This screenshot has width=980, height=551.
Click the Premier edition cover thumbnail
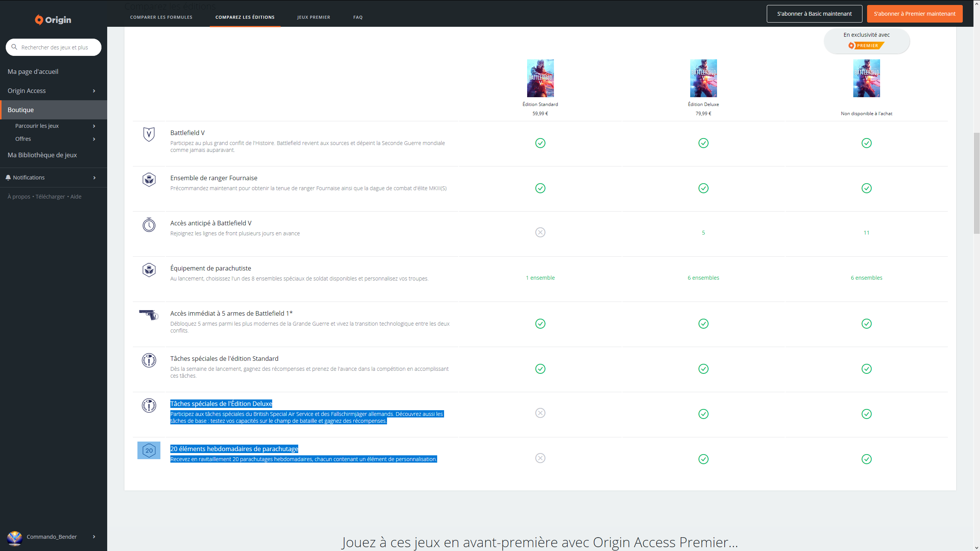(x=866, y=78)
